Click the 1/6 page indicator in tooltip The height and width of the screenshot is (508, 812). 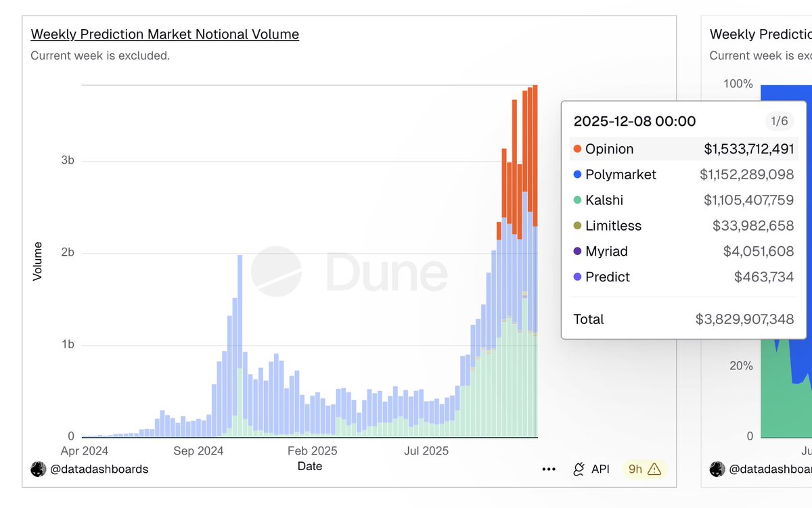click(x=780, y=122)
